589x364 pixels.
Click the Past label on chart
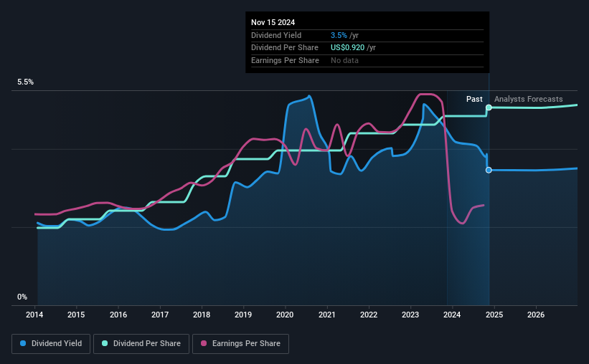(474, 99)
